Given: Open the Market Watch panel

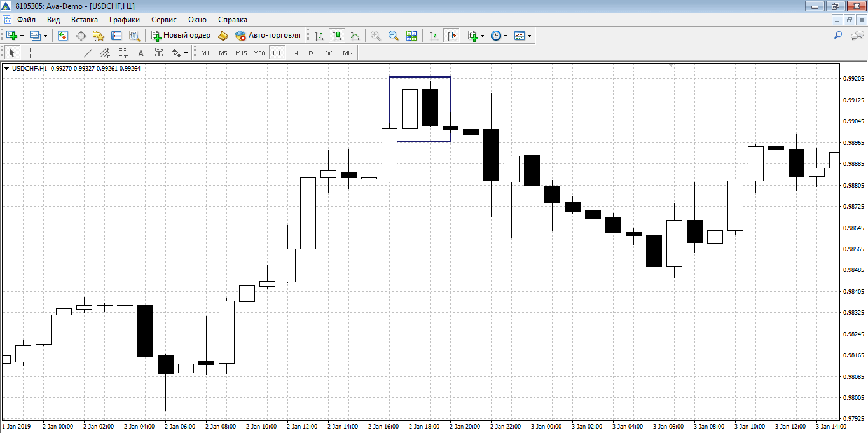Looking at the screenshot, I should 62,36.
